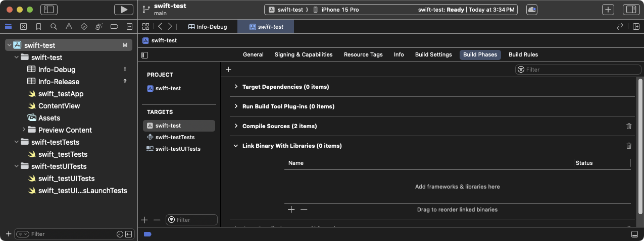
Task: Select the iPhone 15 Pro run destination
Action: coord(339,10)
